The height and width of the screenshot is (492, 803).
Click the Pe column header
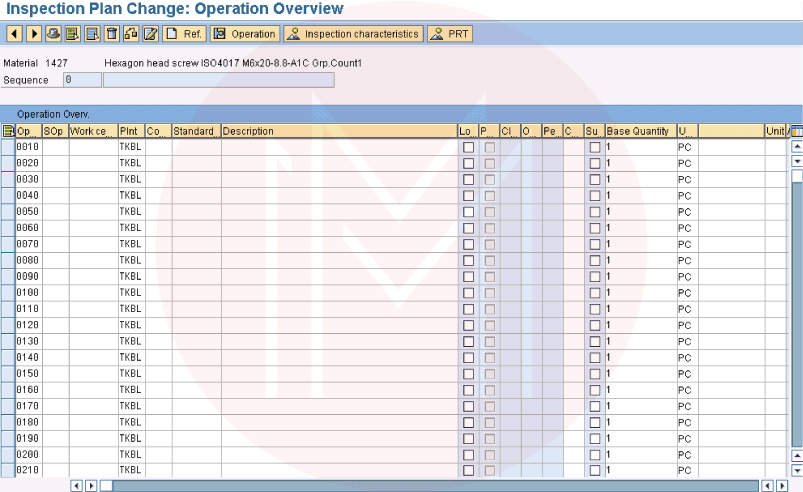coord(553,131)
